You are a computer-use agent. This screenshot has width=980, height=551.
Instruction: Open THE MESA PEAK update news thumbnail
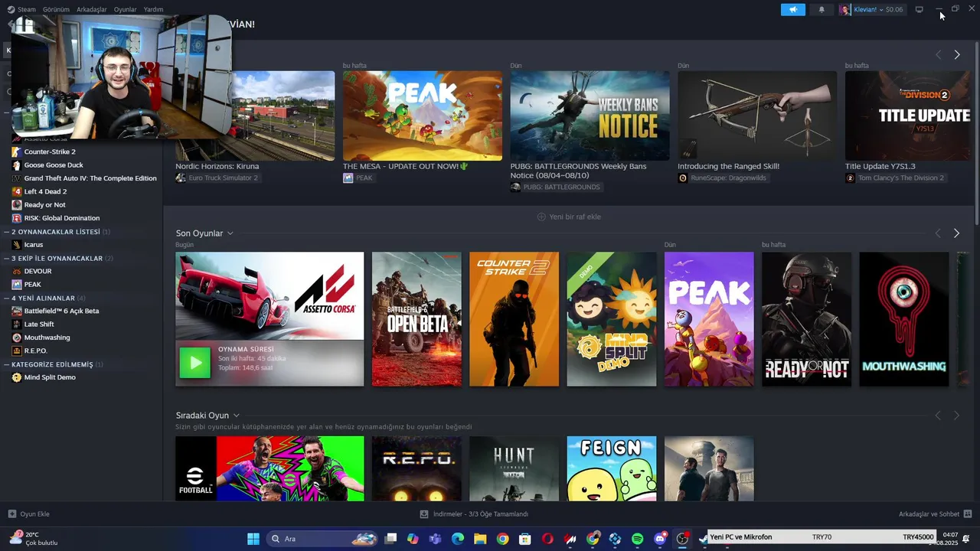tap(423, 116)
